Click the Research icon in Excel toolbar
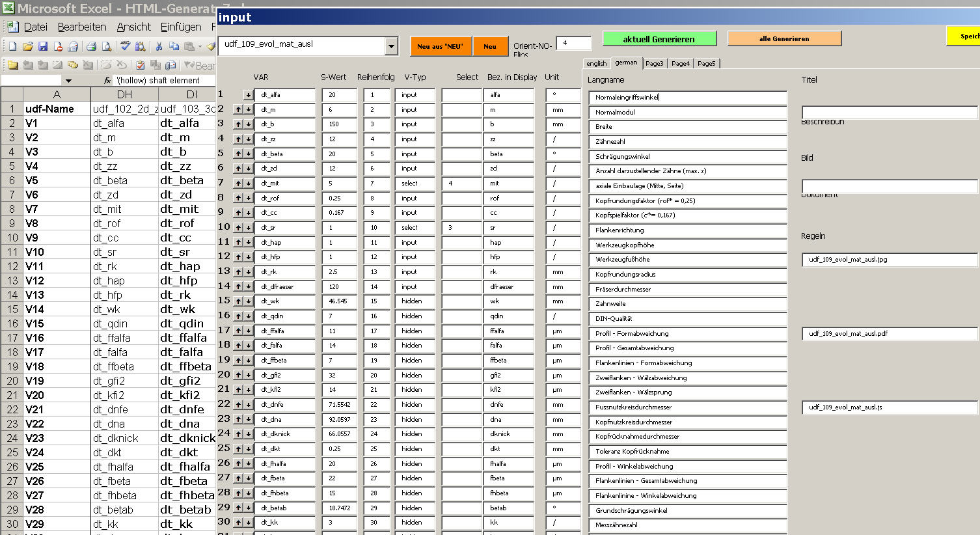Image resolution: width=980 pixels, height=535 pixels. [140, 46]
